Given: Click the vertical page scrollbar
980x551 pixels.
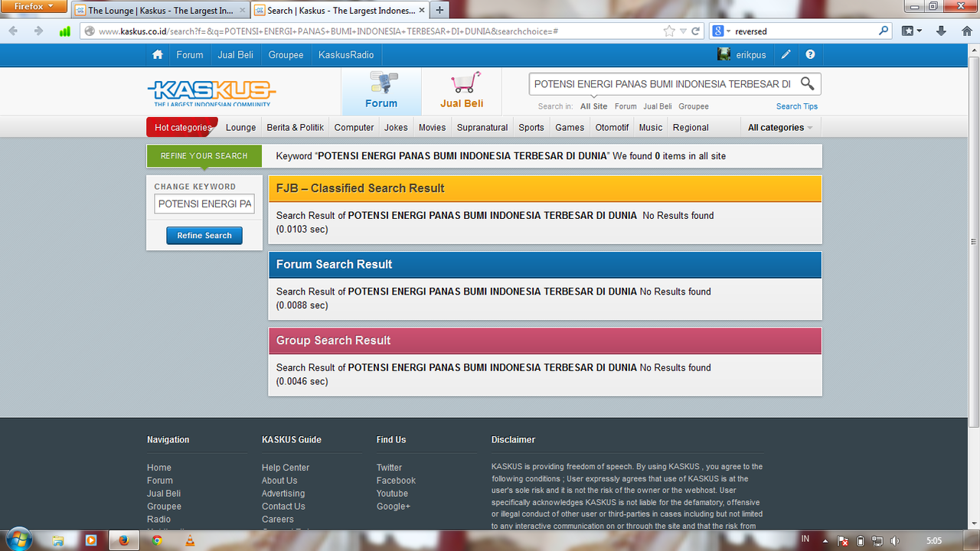Looking at the screenshot, I should [x=974, y=240].
